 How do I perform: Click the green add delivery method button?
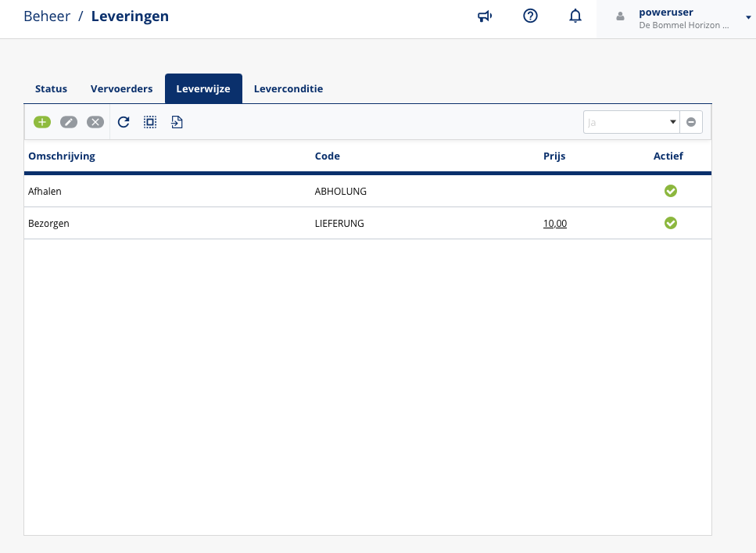41,122
